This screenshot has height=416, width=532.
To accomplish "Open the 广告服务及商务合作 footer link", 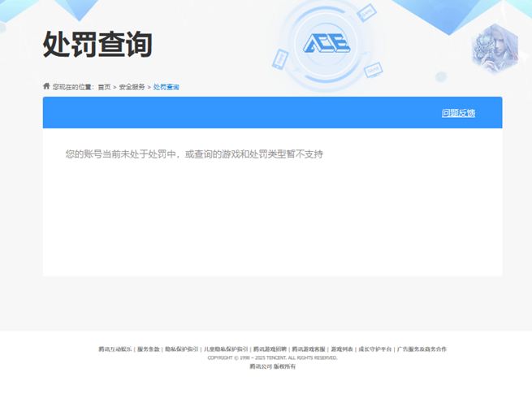I will coord(422,349).
